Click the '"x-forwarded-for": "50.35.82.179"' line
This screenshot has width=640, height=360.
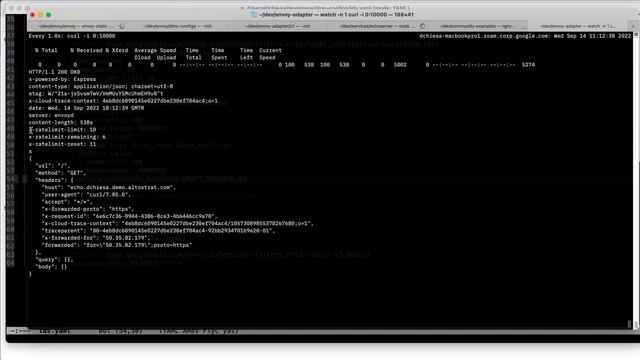[96, 238]
